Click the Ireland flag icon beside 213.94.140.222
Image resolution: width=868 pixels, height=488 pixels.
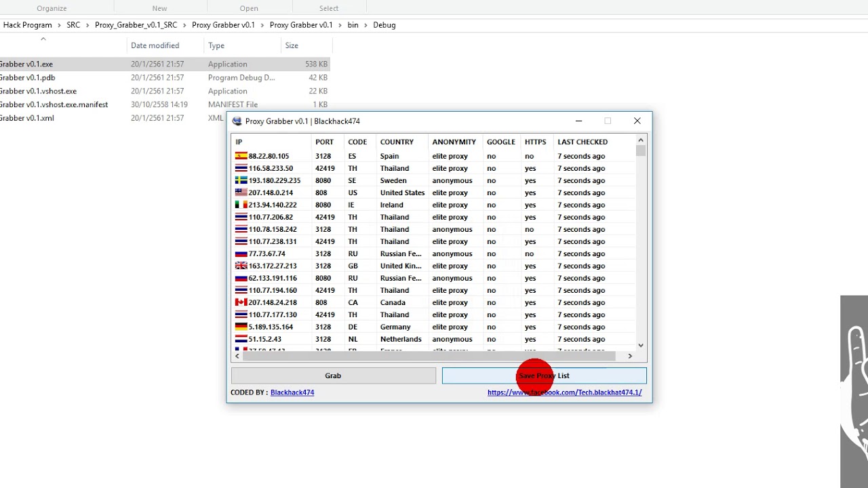point(241,205)
